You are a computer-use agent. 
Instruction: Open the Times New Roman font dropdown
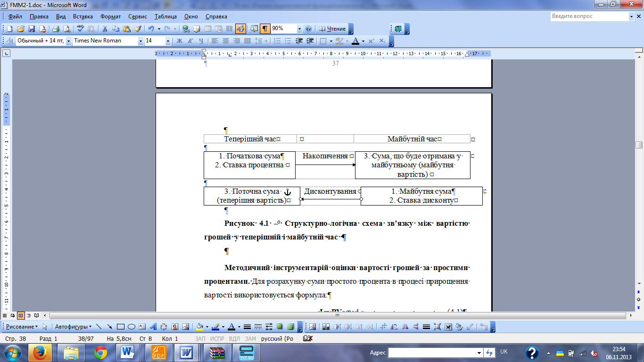140,41
